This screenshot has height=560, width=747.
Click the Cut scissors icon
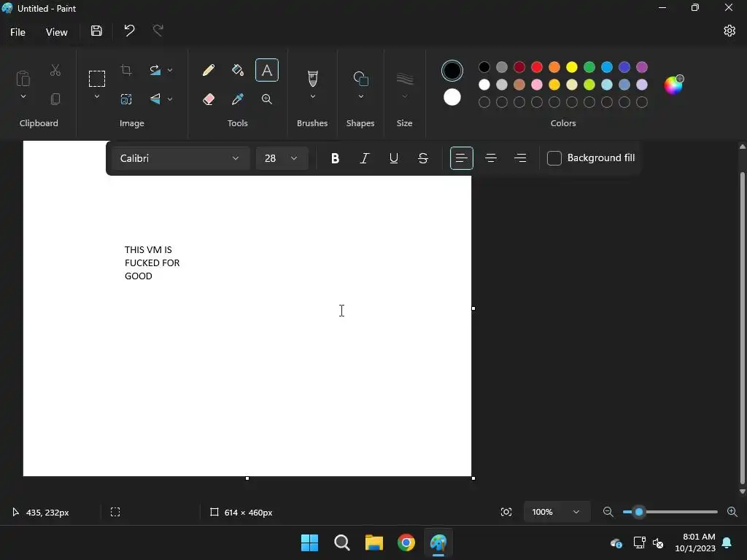[x=55, y=71]
